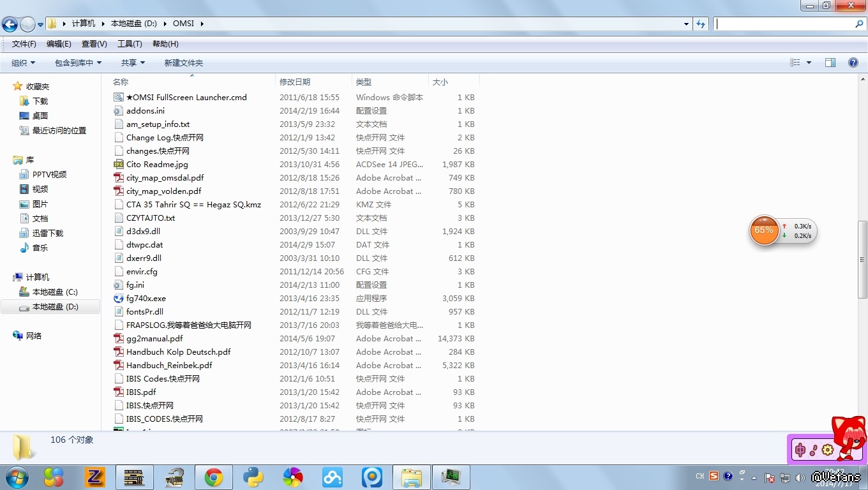Open the 组织 dropdown
The image size is (868, 490).
24,63
